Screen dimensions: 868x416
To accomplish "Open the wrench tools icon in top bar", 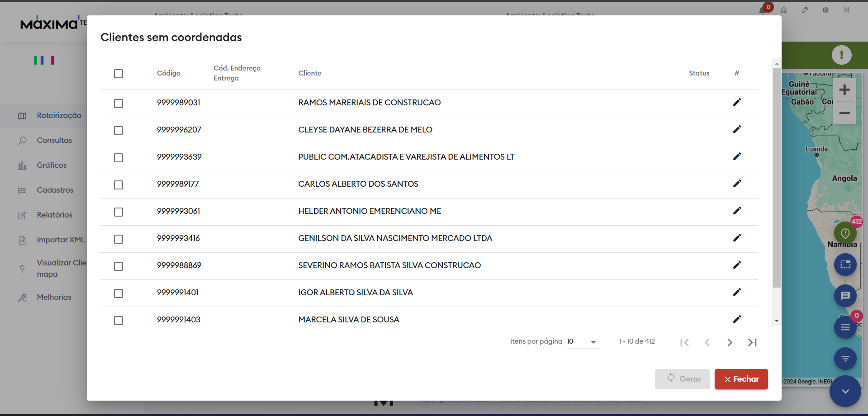I will [x=805, y=10].
